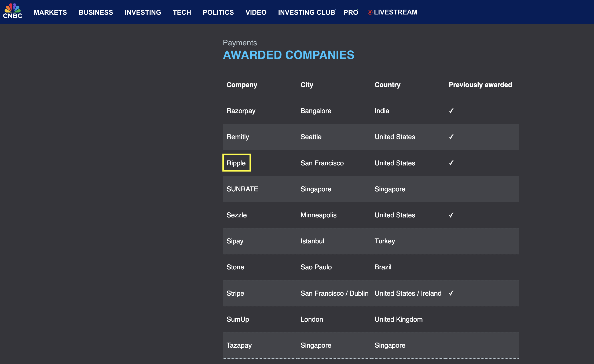Screen dimensions: 594x364
Task: Click Ripple's previously awarded checkmark
Action: click(451, 163)
